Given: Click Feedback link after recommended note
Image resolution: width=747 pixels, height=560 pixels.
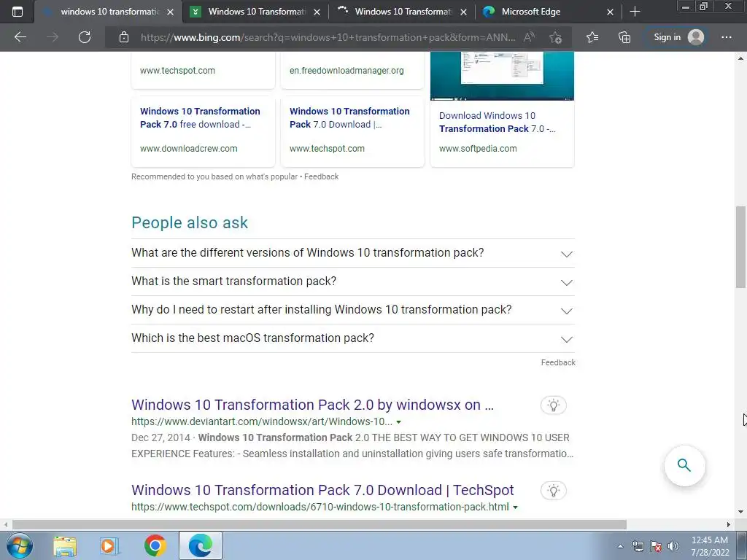Looking at the screenshot, I should pos(321,176).
